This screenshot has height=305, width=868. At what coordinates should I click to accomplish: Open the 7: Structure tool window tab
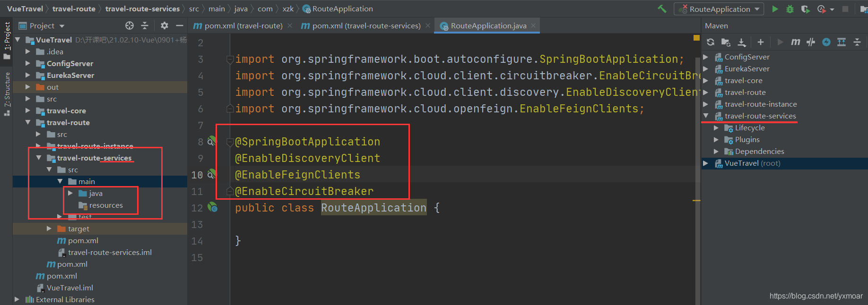(7, 94)
